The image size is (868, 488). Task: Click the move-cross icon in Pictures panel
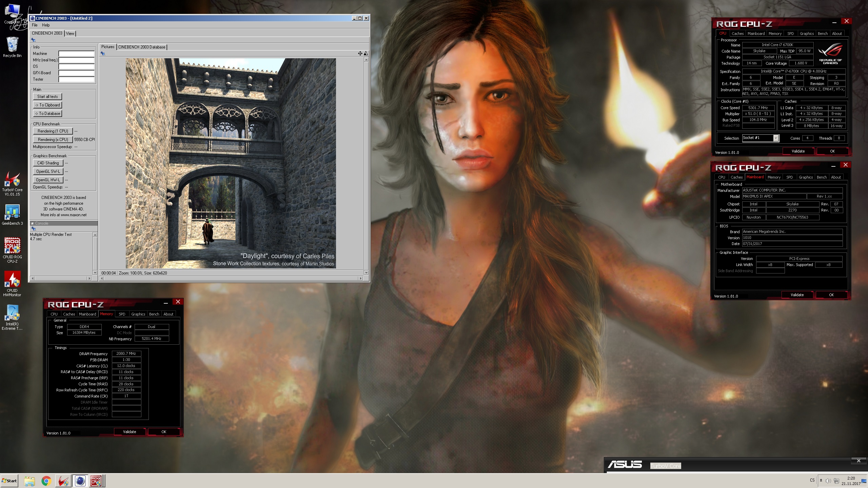pos(360,53)
